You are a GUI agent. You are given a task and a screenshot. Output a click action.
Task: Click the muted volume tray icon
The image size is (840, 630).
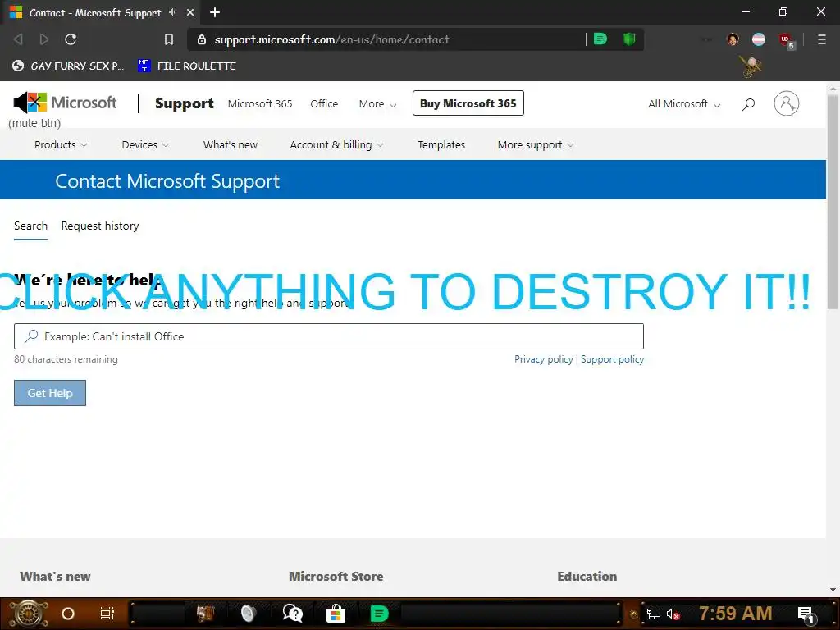(673, 614)
